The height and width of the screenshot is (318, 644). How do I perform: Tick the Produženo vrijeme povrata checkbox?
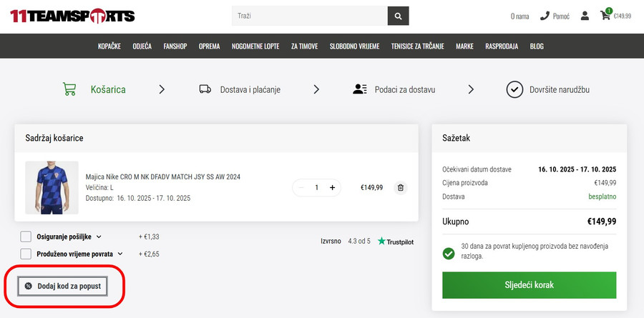click(26, 254)
